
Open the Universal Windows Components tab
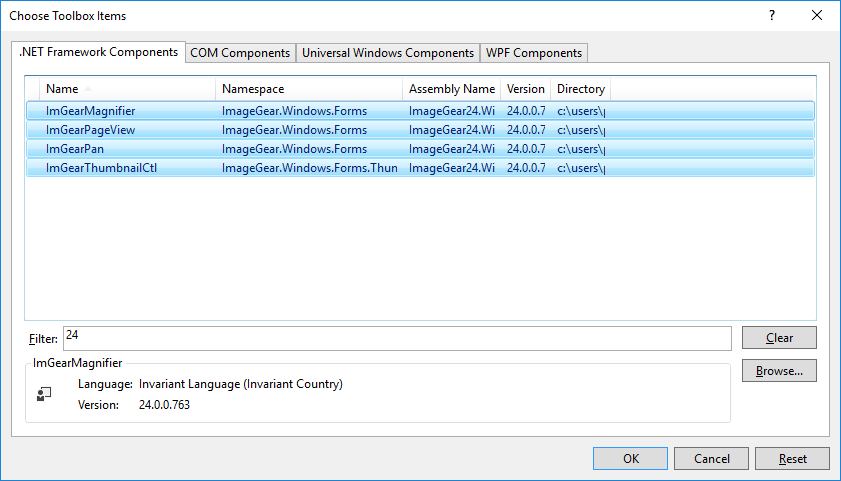388,53
